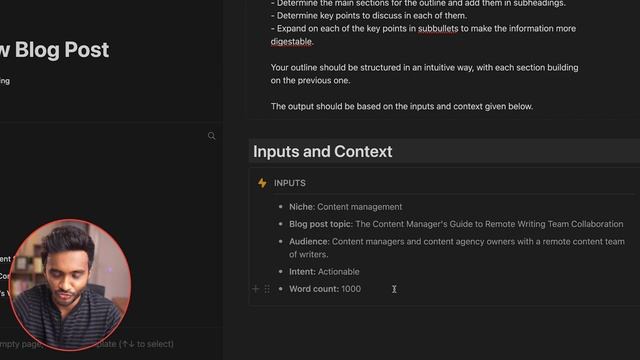The width and height of the screenshot is (640, 360).
Task: Click the underlined word 'digestable'
Action: [x=291, y=42]
